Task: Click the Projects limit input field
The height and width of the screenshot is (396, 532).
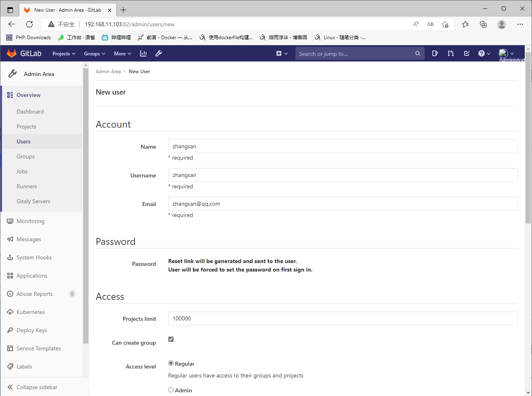Action: [343, 318]
